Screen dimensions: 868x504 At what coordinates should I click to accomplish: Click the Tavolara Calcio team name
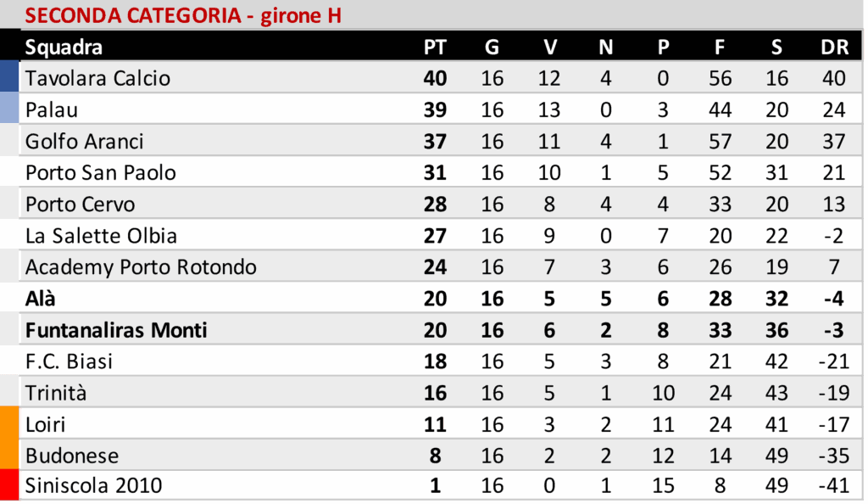pyautogui.click(x=97, y=78)
